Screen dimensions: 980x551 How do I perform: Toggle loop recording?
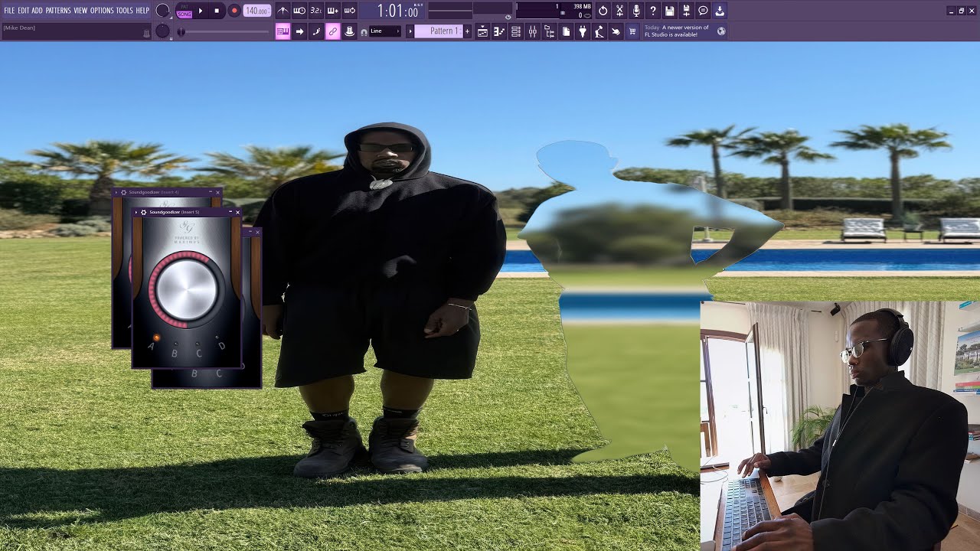point(350,11)
